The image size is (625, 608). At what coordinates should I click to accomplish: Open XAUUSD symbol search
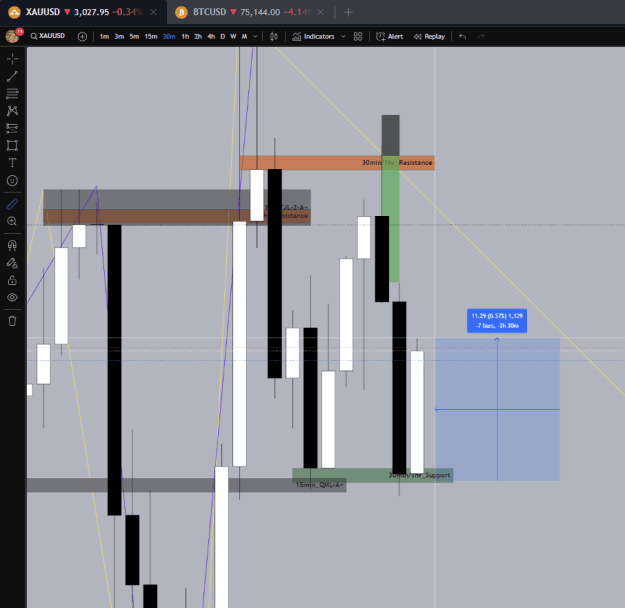(x=48, y=36)
